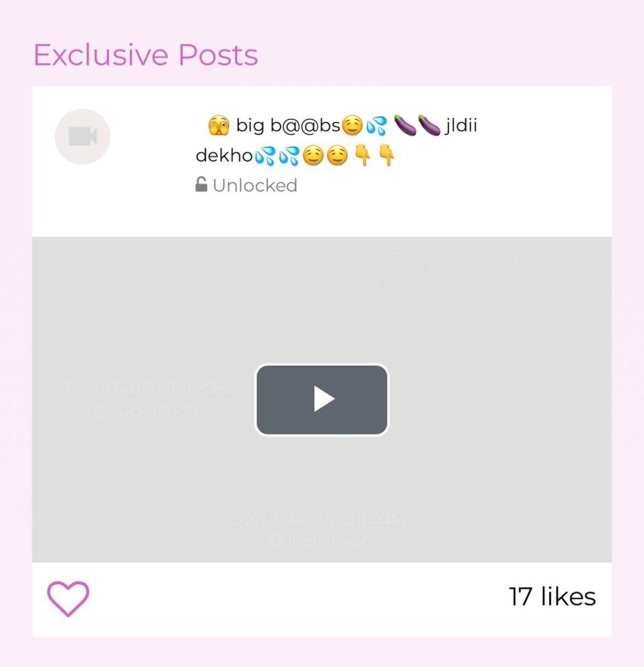Click the last pointing-down hand emoji
Viewport: 644px width, 667px height.
click(x=387, y=155)
